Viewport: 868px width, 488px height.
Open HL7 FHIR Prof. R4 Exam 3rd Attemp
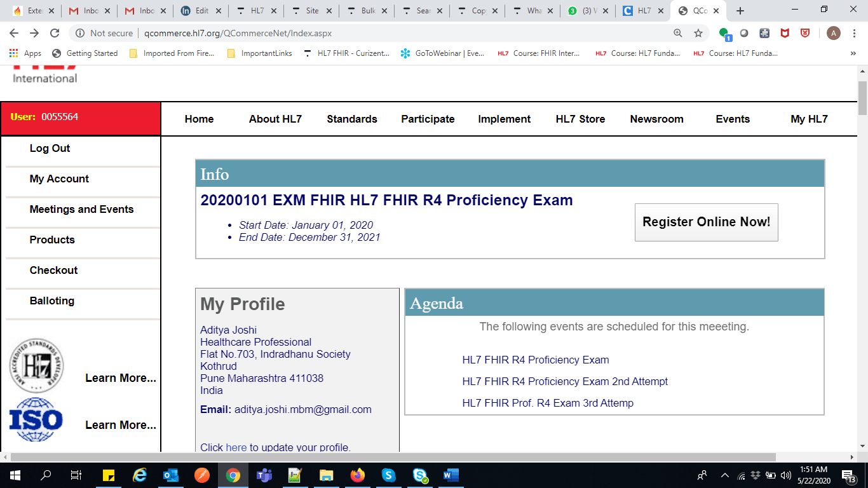click(x=548, y=403)
